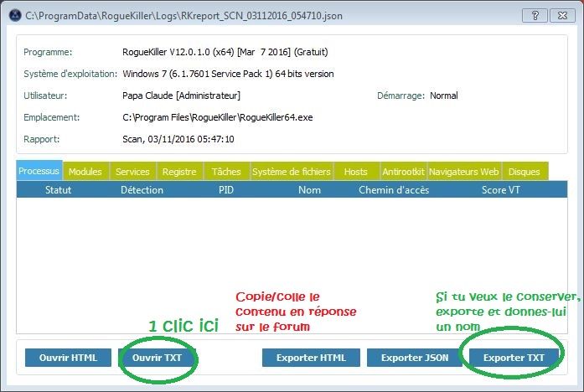Click the Système d'exploitation: label
Screen dimensions: 584x392
click(70, 74)
